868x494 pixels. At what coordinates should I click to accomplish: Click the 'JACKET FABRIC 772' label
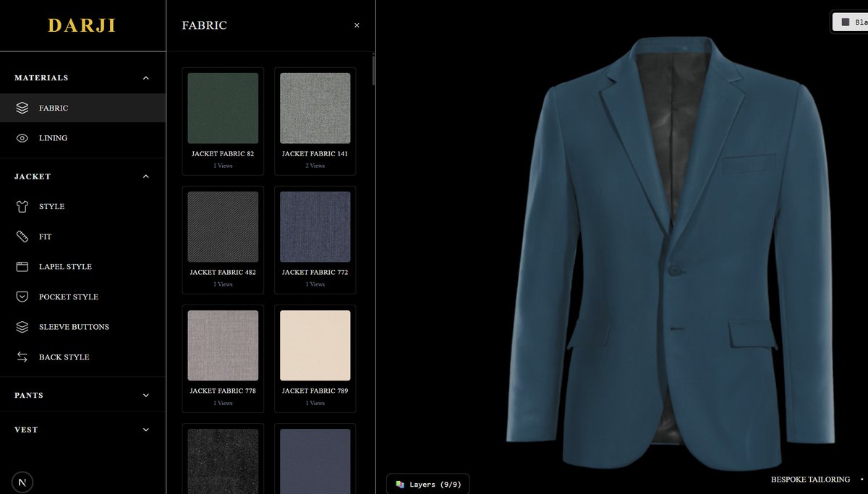coord(315,273)
